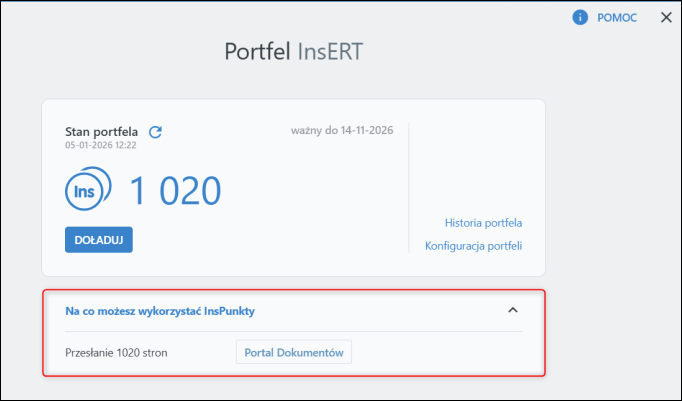Refresh the Stan portfela balance

tap(155, 132)
